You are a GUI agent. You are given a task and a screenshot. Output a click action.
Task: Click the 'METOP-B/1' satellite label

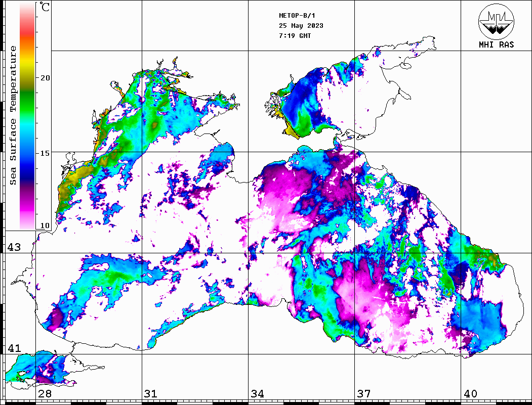[297, 16]
